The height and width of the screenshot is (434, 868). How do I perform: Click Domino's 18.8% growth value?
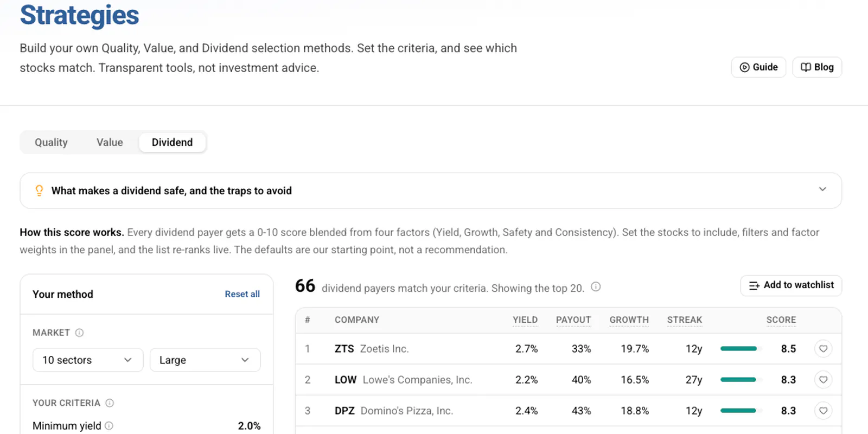635,411
